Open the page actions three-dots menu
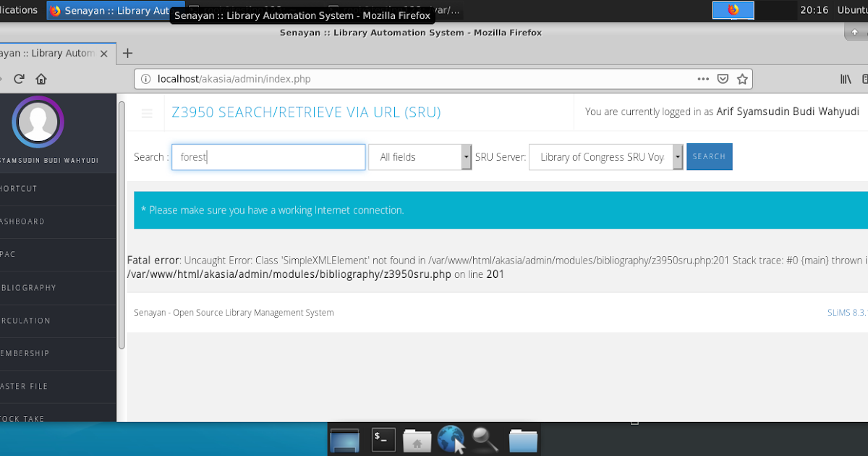 click(703, 79)
